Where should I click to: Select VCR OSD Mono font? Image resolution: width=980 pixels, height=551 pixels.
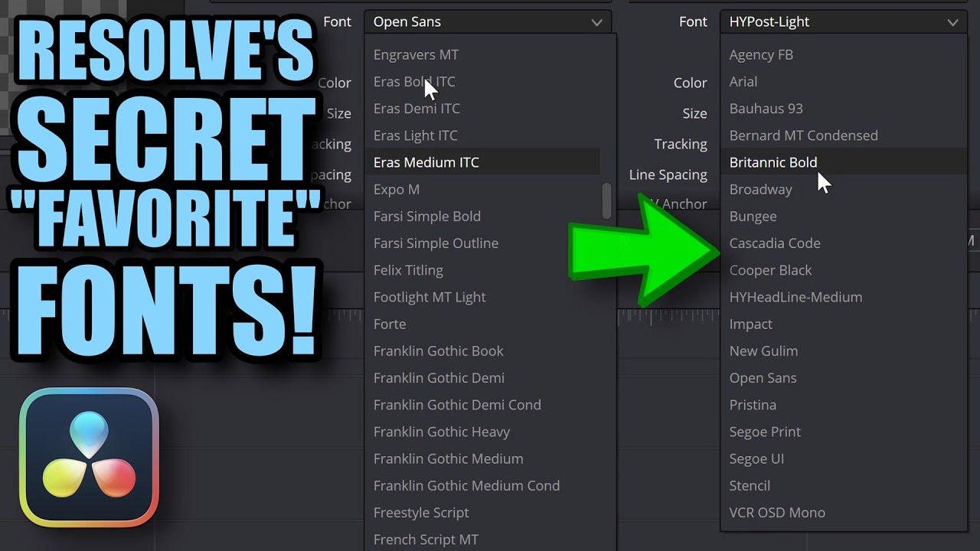click(x=778, y=513)
